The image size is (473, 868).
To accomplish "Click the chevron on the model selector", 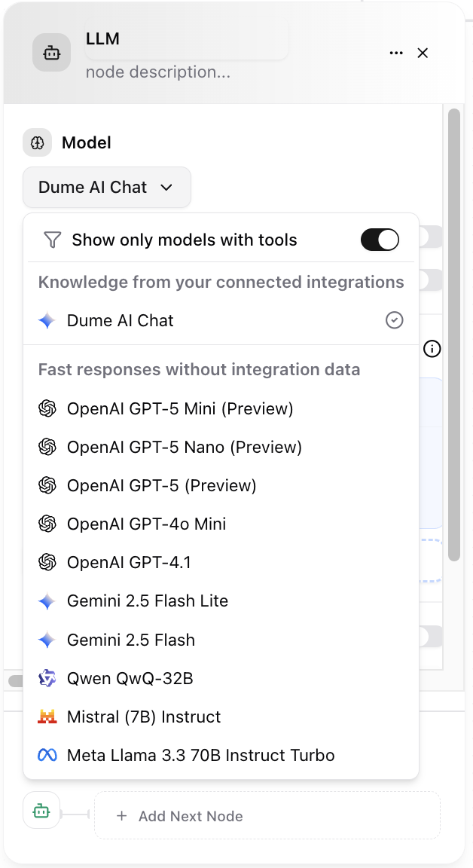I will [167, 188].
